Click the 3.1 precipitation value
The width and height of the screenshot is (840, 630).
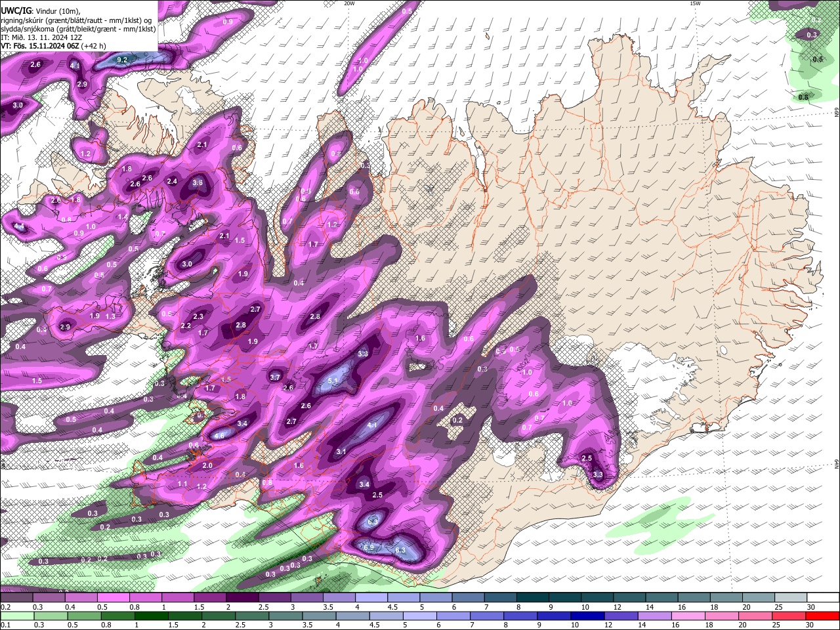pos(341,451)
